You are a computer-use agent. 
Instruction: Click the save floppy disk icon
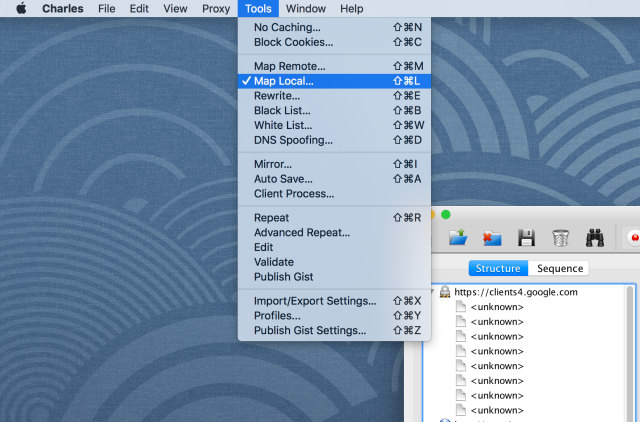(x=526, y=238)
